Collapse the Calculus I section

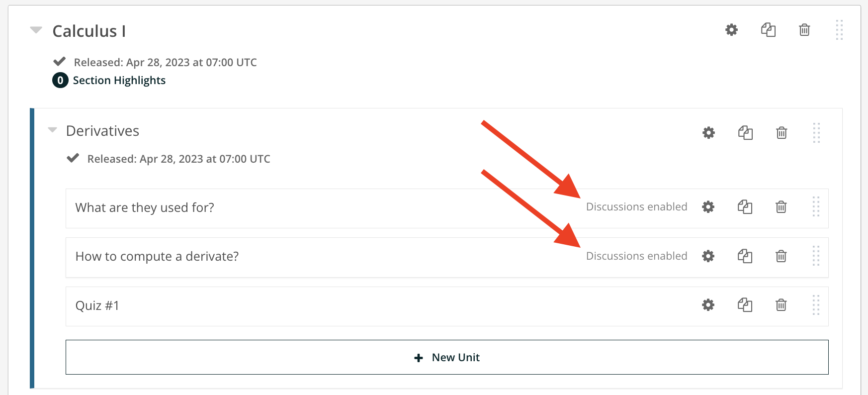(x=36, y=30)
